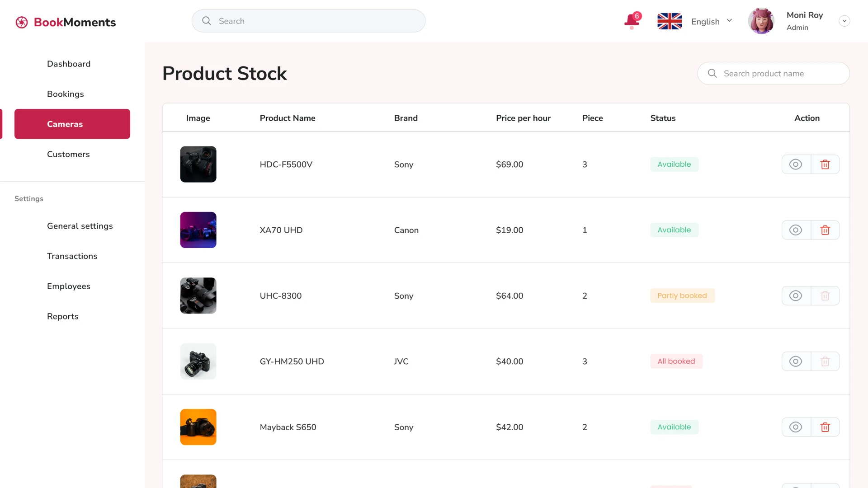Click the search magnifier in top bar
This screenshot has height=488, width=868.
[206, 21]
